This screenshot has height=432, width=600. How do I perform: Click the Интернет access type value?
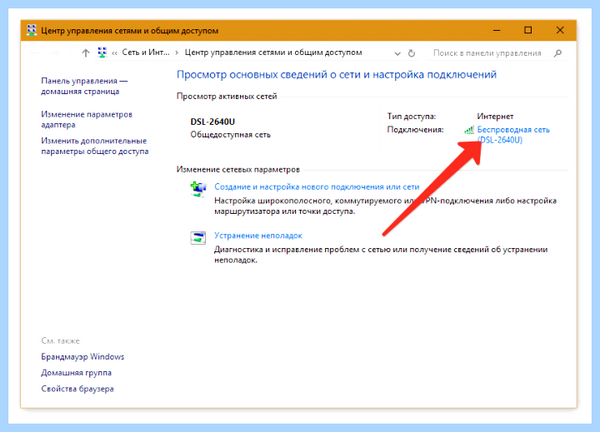click(x=495, y=116)
